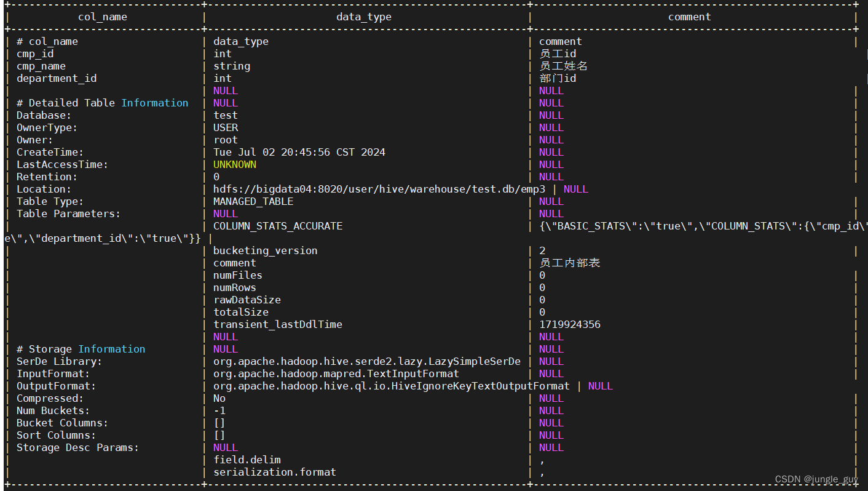Click the 'InputFormat:' label

[x=53, y=374]
